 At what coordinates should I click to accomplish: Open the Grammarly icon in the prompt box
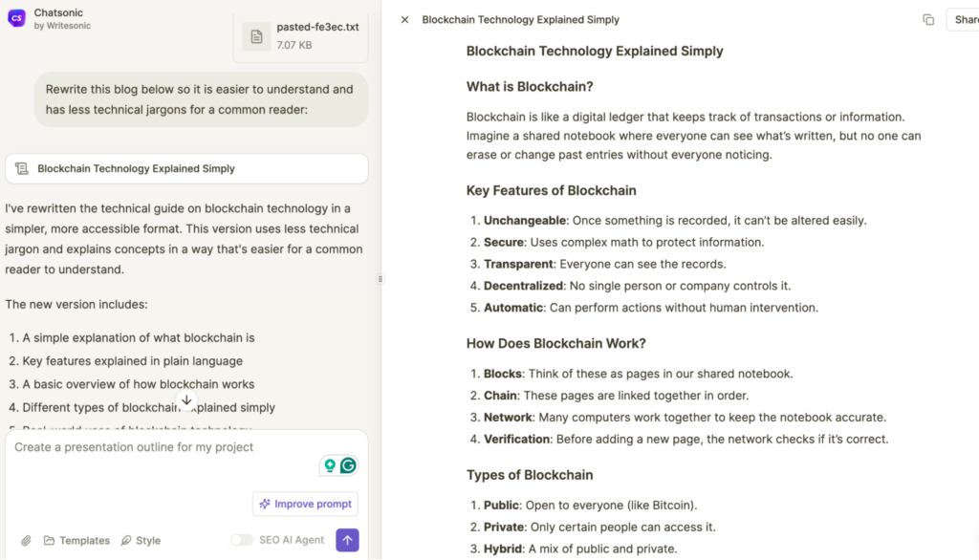(x=348, y=465)
